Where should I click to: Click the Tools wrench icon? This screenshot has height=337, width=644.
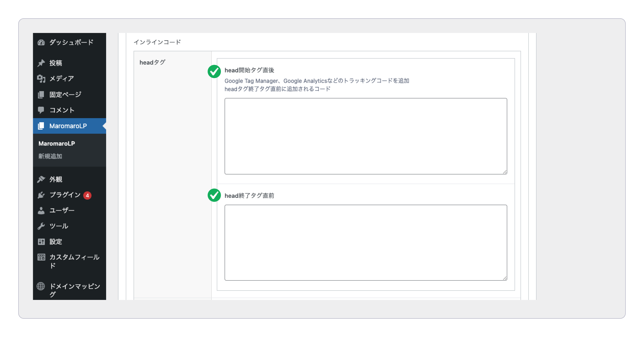(41, 226)
